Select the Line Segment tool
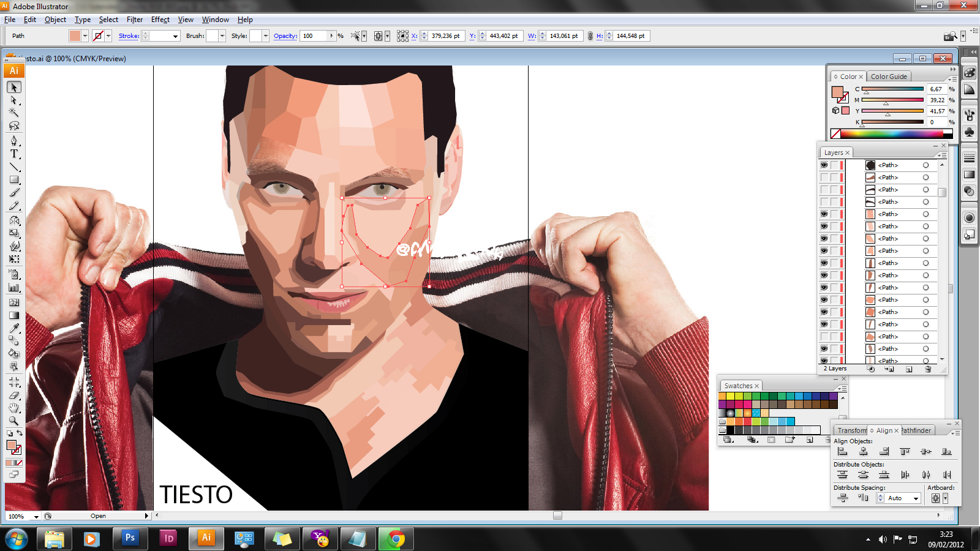The height and width of the screenshot is (551, 980). point(14,167)
